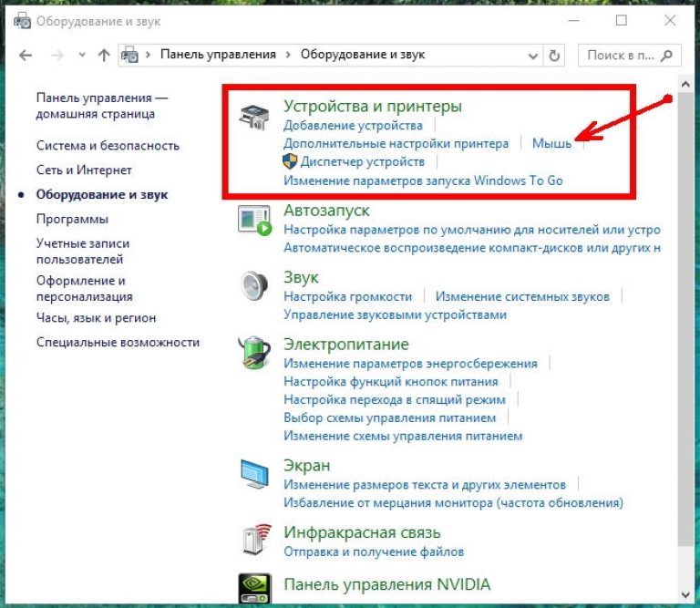Click Настройка громкости link

click(x=347, y=296)
